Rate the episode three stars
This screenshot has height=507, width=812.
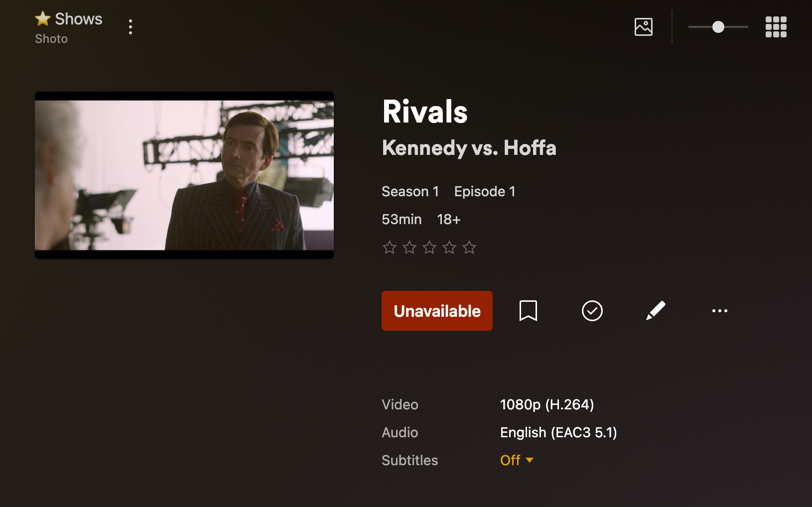pos(429,248)
